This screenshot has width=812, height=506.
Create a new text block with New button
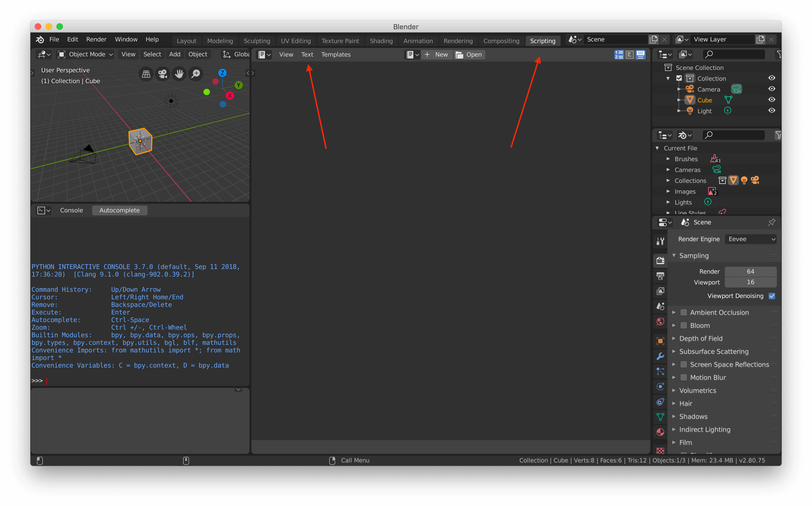click(x=436, y=54)
